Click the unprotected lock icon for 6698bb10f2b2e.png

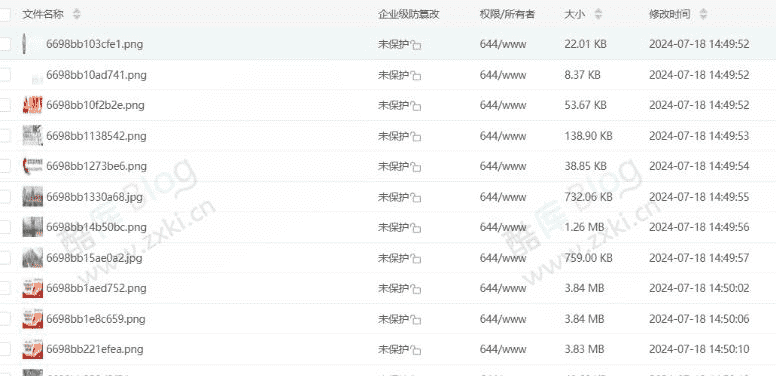(416, 107)
